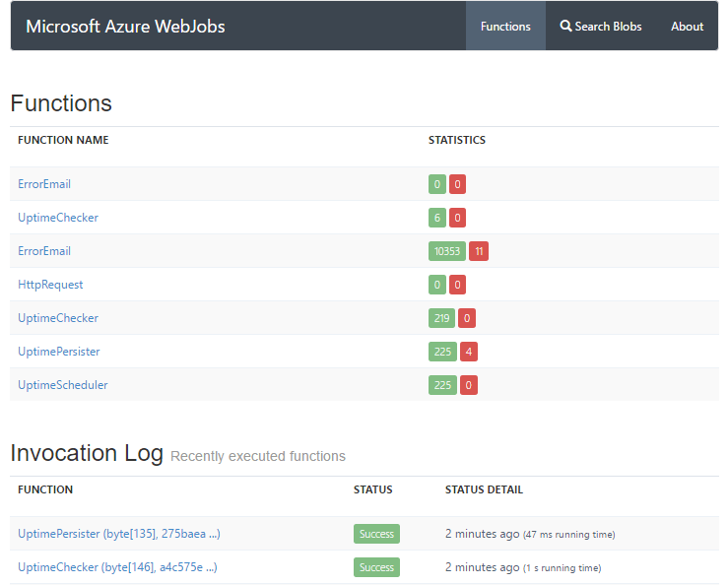Open the UptimeChecker (byte[146], a4c575e ...) invocation
The width and height of the screenshot is (728, 585).
117,567
